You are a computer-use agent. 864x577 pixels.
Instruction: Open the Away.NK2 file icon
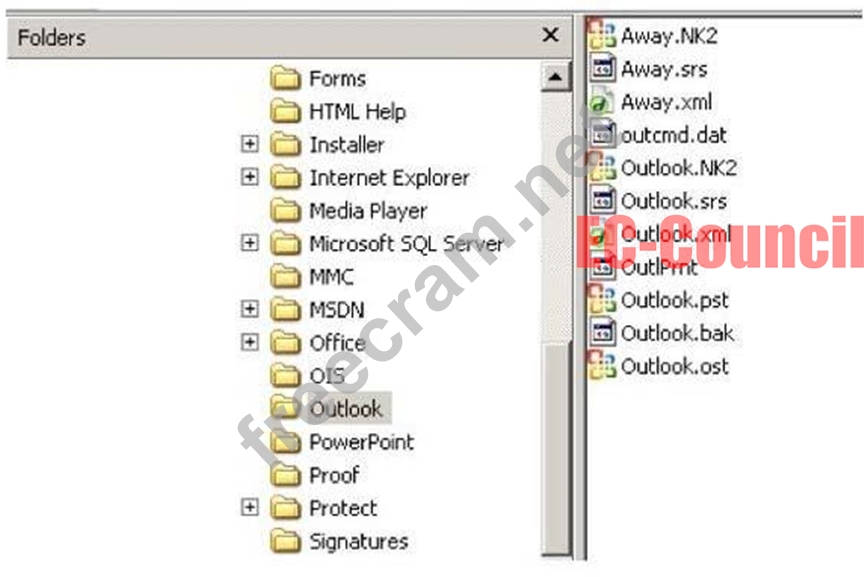[x=601, y=35]
